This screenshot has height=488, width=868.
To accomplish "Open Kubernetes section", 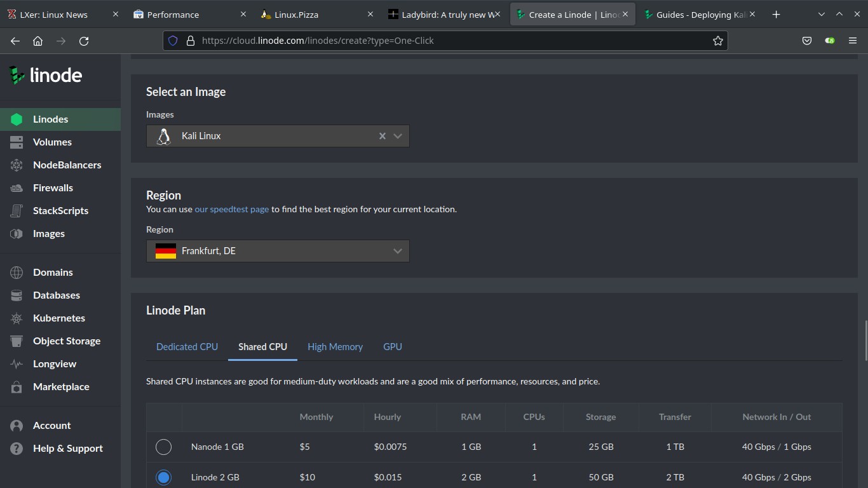I will [x=60, y=318].
